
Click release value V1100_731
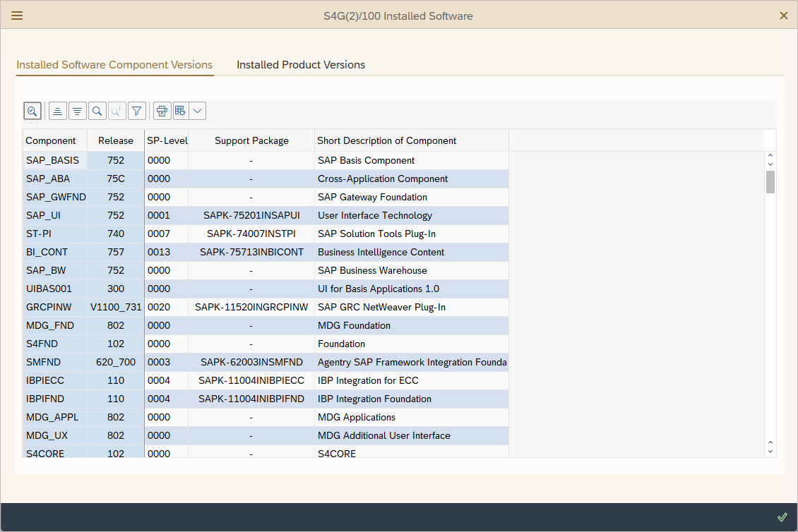116,307
